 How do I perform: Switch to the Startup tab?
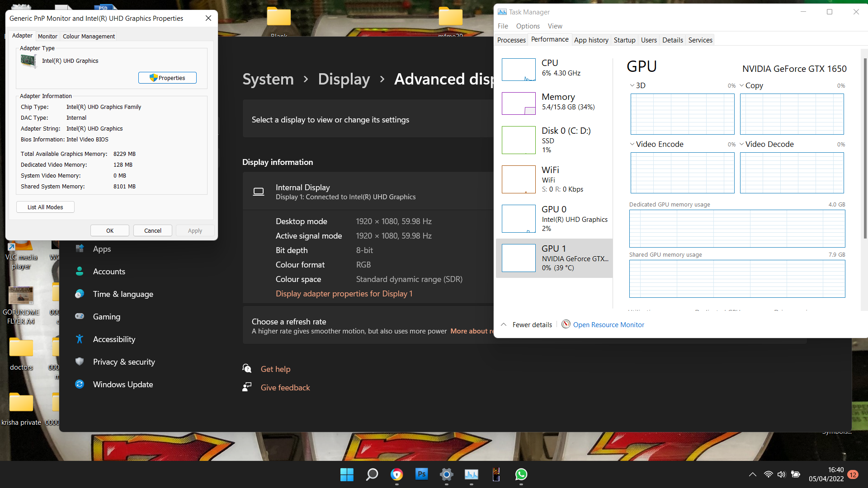coord(624,40)
